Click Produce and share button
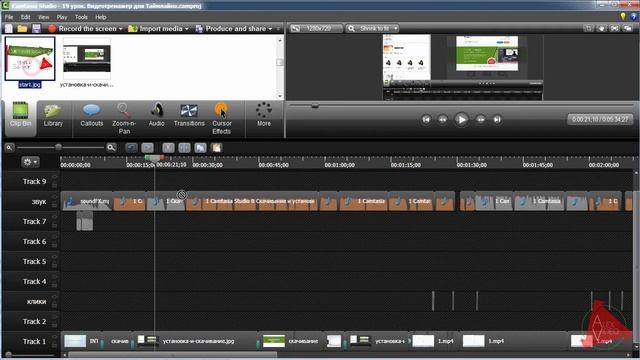Image resolution: width=640 pixels, height=360 pixels. pos(231,29)
